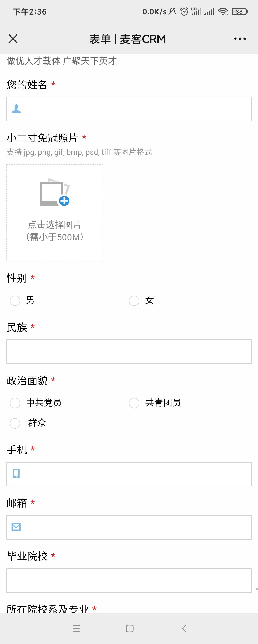Choose 共青团员 political status option
This screenshot has width=258, height=644.
134,403
